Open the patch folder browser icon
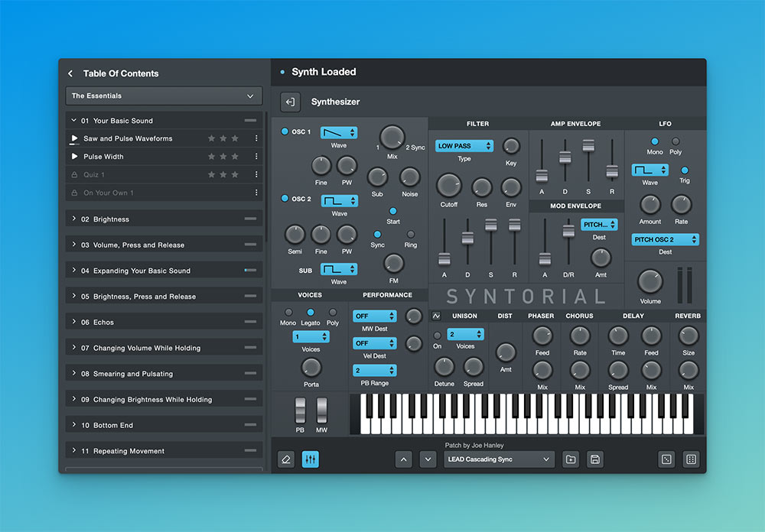The height and width of the screenshot is (532, 765). 571,459
